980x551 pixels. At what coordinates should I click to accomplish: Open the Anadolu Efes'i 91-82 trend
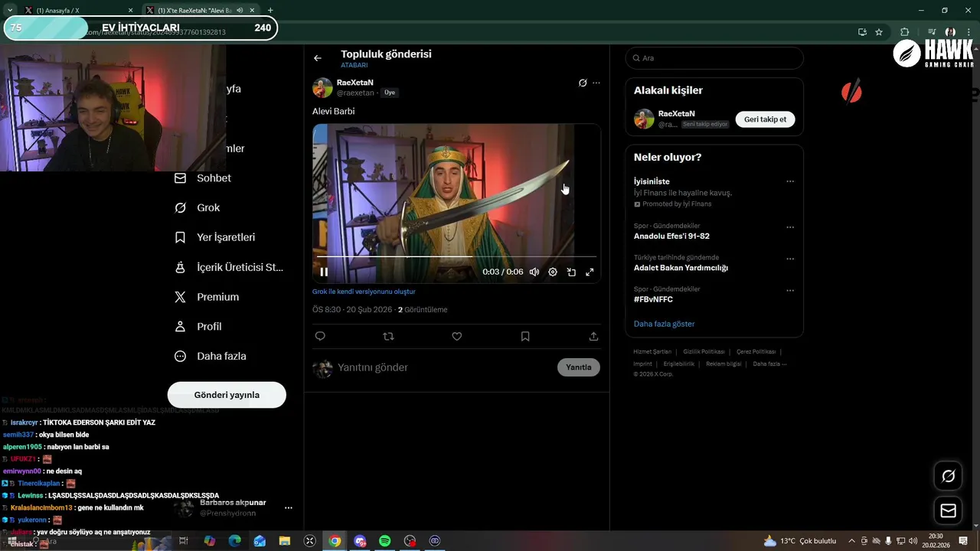click(x=671, y=236)
